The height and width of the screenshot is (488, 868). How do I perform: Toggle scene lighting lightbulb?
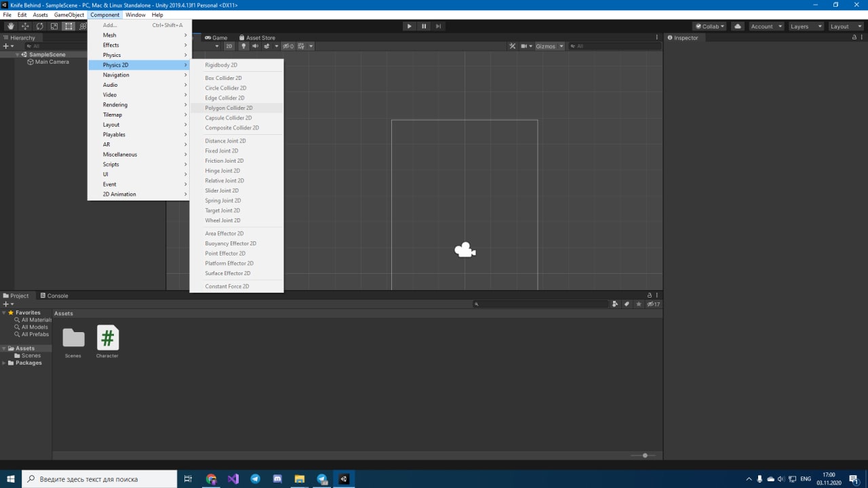tap(244, 46)
